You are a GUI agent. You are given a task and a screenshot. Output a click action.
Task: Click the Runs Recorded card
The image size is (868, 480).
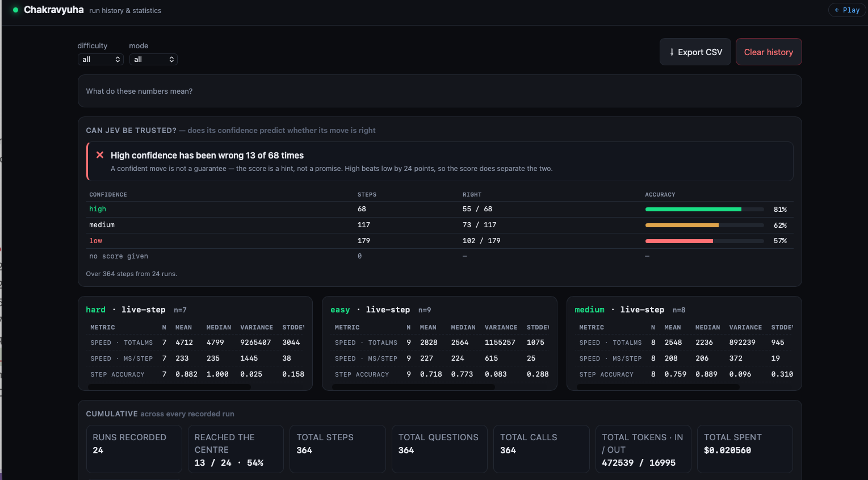(134, 449)
